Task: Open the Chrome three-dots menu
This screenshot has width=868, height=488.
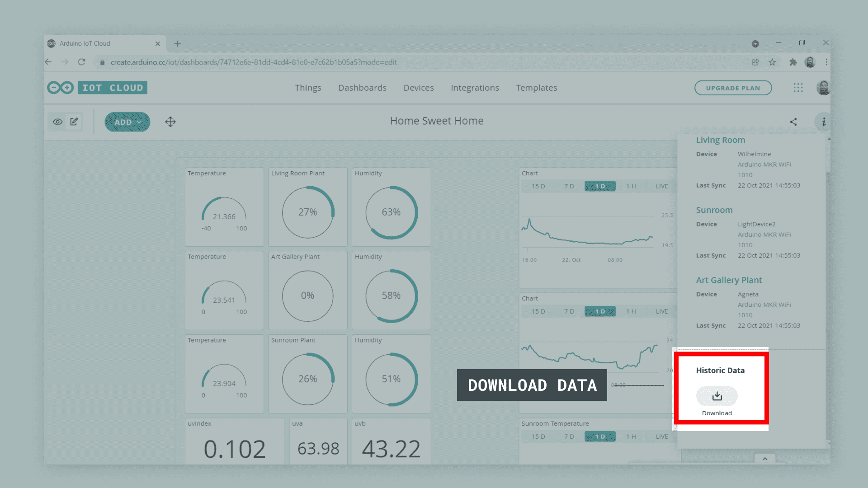Action: click(x=826, y=62)
